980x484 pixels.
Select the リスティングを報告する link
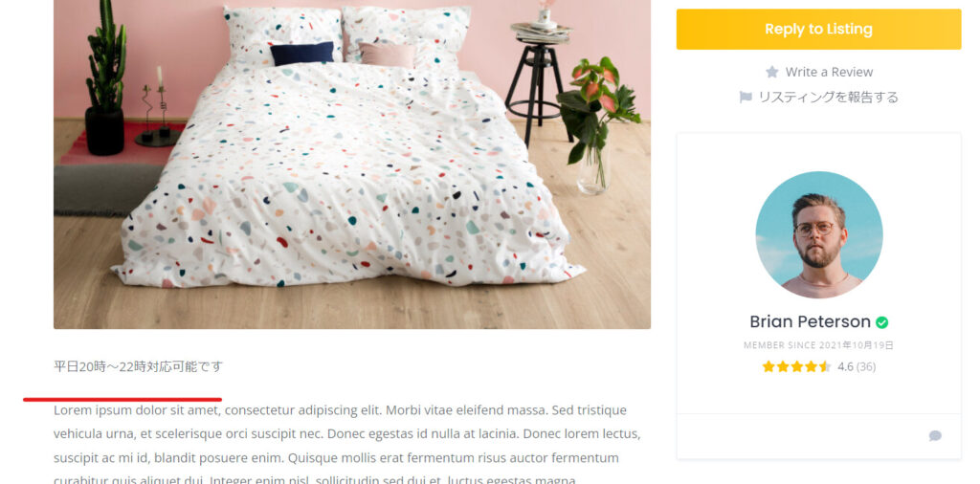pyautogui.click(x=828, y=97)
